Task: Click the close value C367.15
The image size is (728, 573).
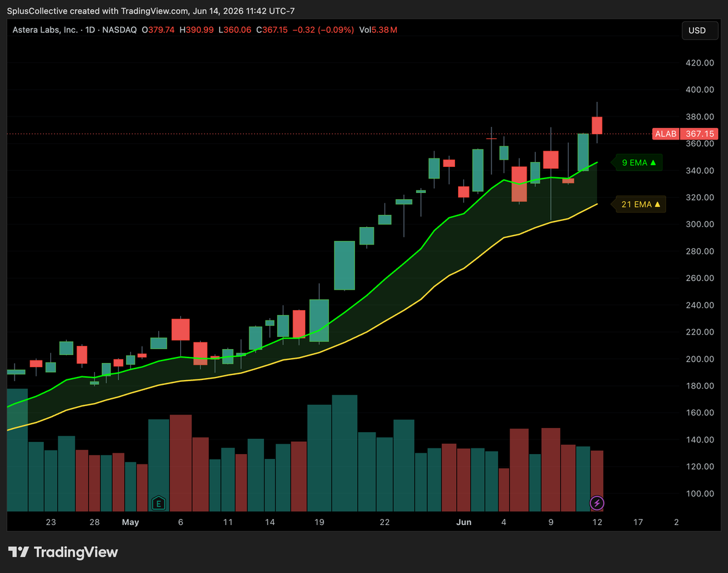Action: pyautogui.click(x=273, y=30)
